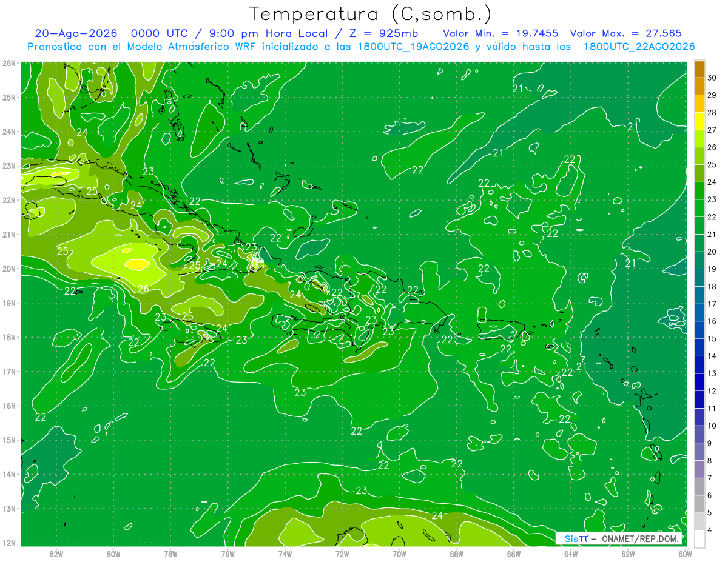Click the "ONAMET/REP.DOM." credit label
This screenshot has width=728, height=562.
tap(640, 538)
